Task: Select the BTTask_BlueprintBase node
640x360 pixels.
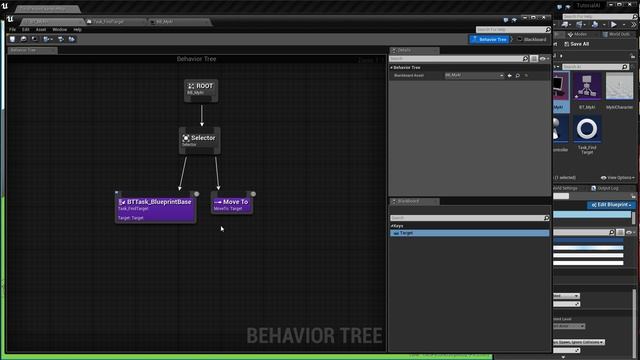Action: click(x=155, y=208)
